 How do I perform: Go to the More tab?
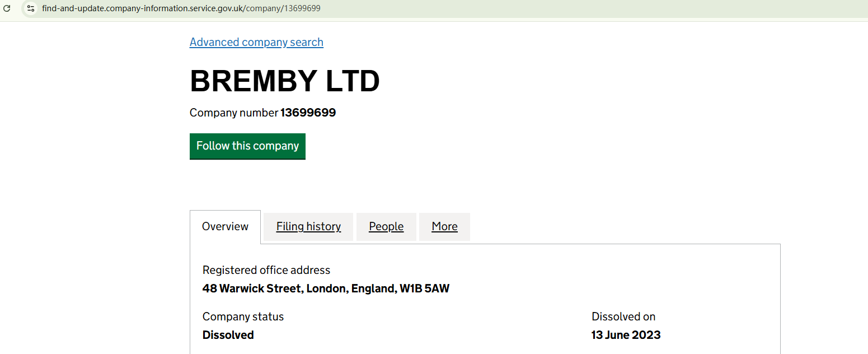[x=444, y=226]
